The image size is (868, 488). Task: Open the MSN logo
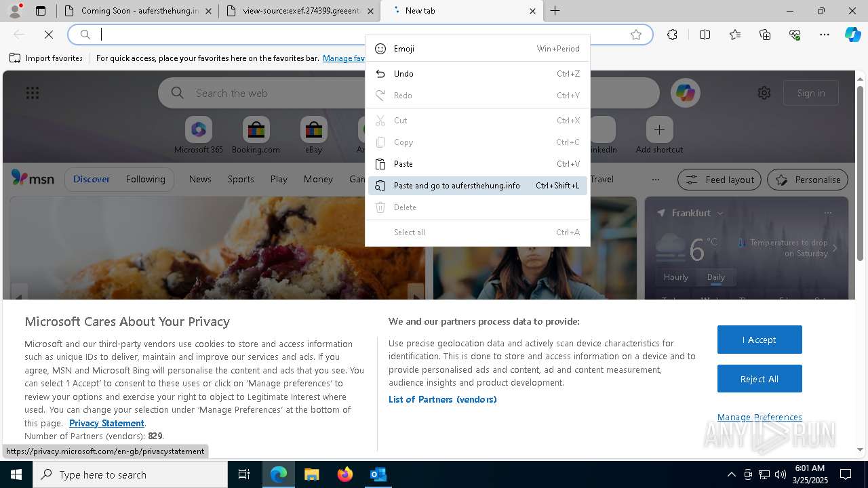point(33,178)
